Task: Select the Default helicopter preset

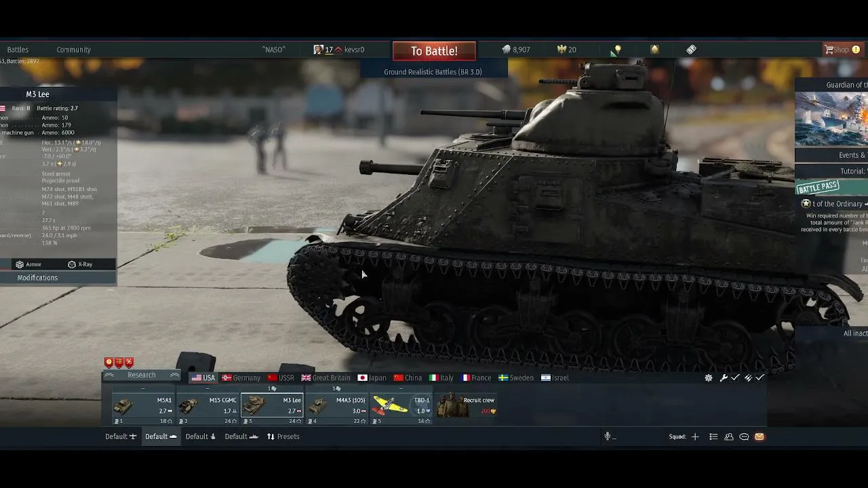Action: point(201,436)
